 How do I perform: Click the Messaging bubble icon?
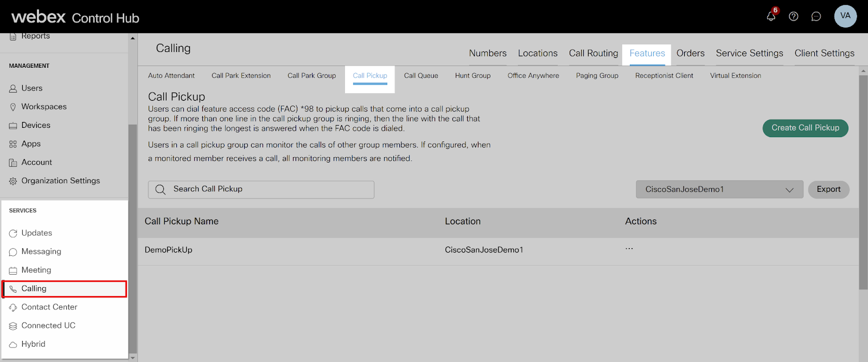13,252
